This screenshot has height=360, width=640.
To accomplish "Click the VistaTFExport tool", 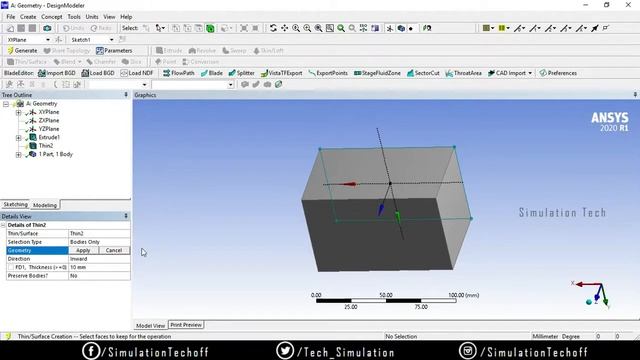I will coord(282,73).
